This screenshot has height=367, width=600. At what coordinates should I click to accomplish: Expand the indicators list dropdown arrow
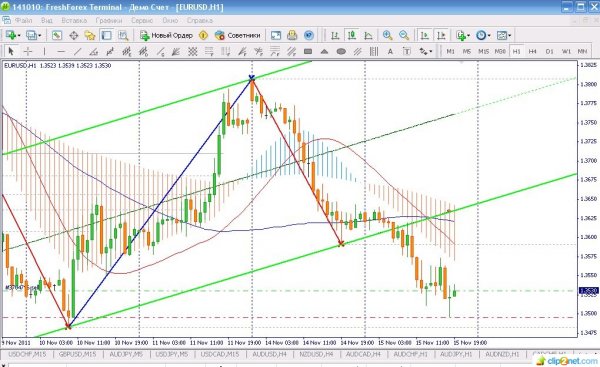click(468, 36)
